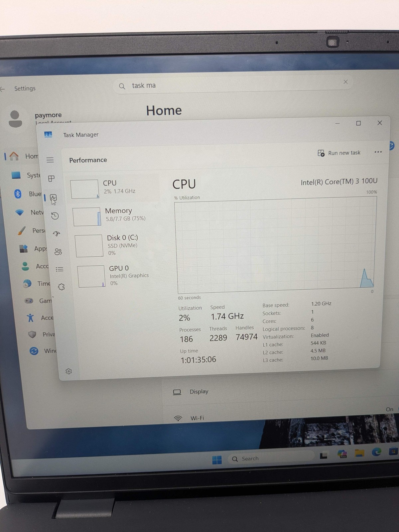Open Apps category in Settings sidebar
399x532 pixels.
(33, 249)
